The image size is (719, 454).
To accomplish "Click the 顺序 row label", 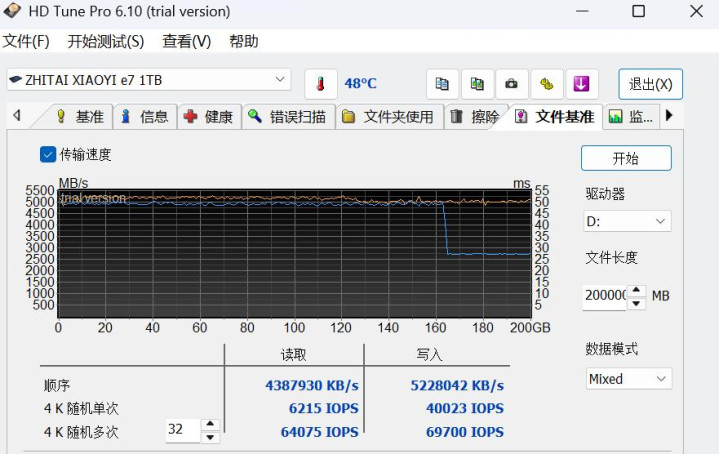I will (x=57, y=385).
